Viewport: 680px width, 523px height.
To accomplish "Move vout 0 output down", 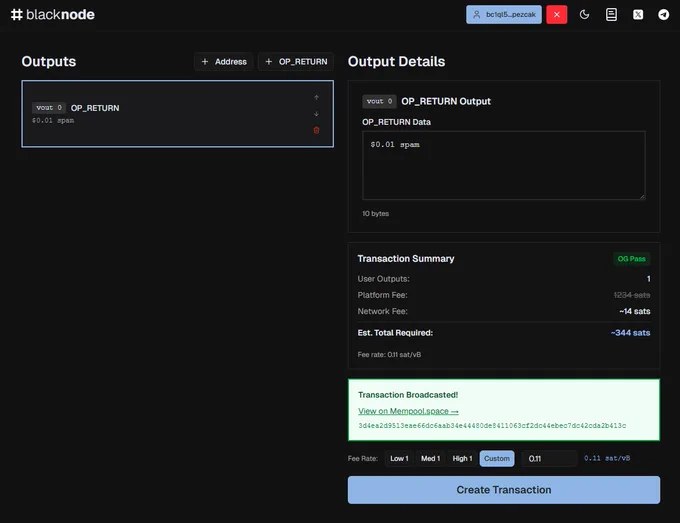I will click(316, 114).
